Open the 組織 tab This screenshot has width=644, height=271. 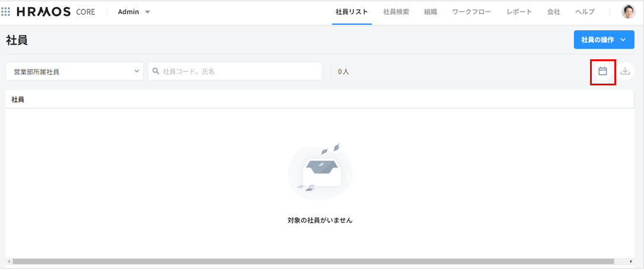(430, 12)
